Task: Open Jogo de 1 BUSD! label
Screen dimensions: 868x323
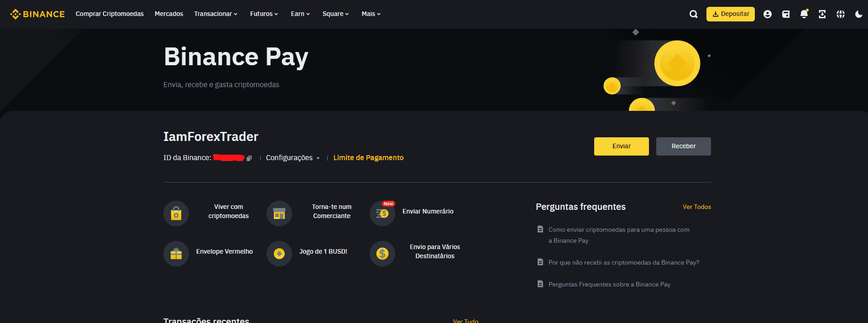Action: tap(323, 251)
